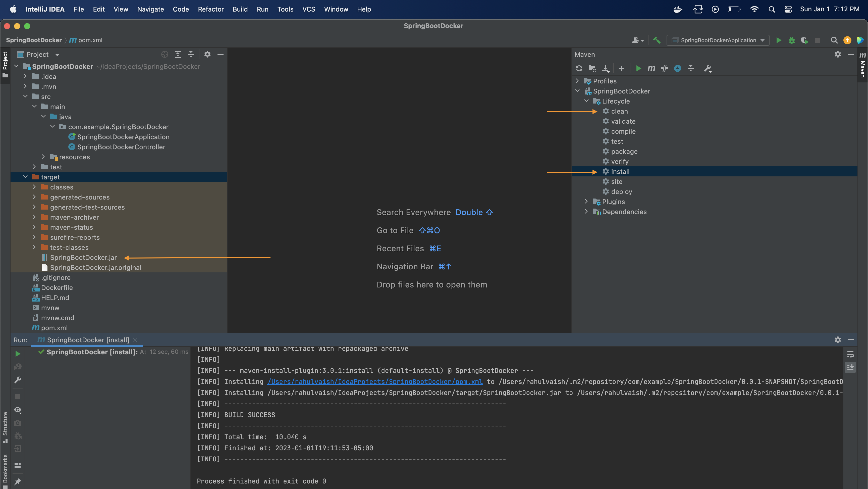
Task: Reload all Maven projects icon
Action: point(579,68)
